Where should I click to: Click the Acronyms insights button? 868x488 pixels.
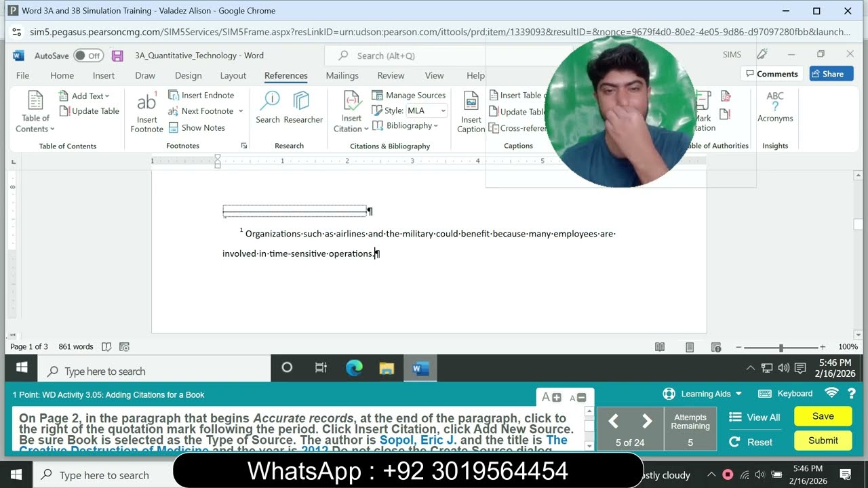775,108
